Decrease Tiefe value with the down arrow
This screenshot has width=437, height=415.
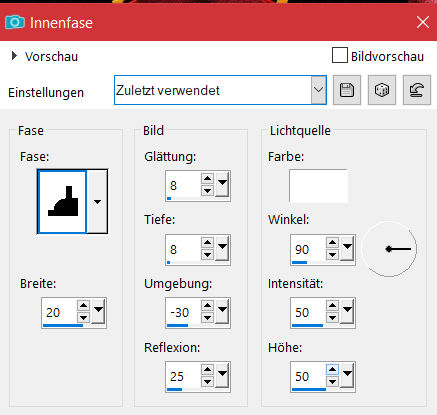pyautogui.click(x=207, y=255)
